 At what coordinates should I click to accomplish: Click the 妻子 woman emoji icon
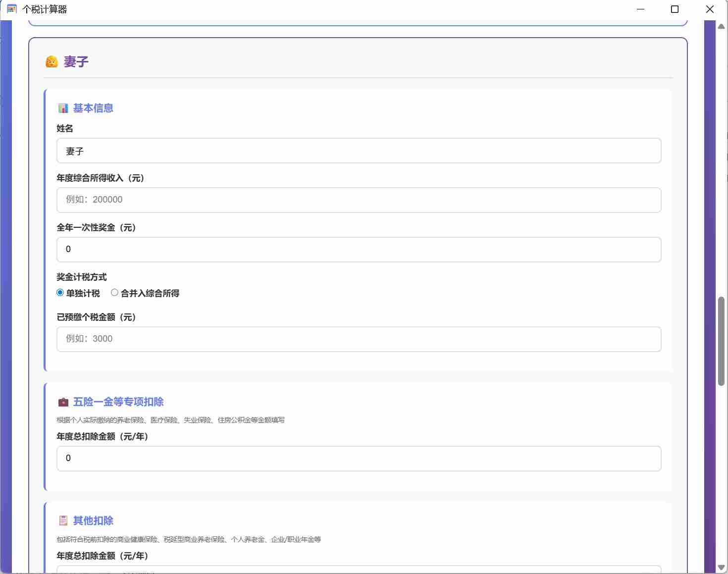[x=52, y=62]
